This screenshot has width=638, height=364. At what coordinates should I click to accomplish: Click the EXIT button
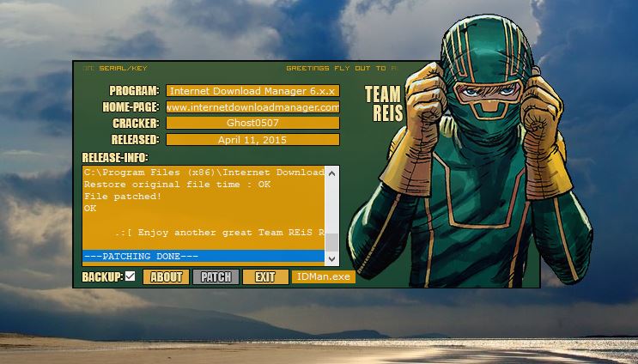(265, 277)
